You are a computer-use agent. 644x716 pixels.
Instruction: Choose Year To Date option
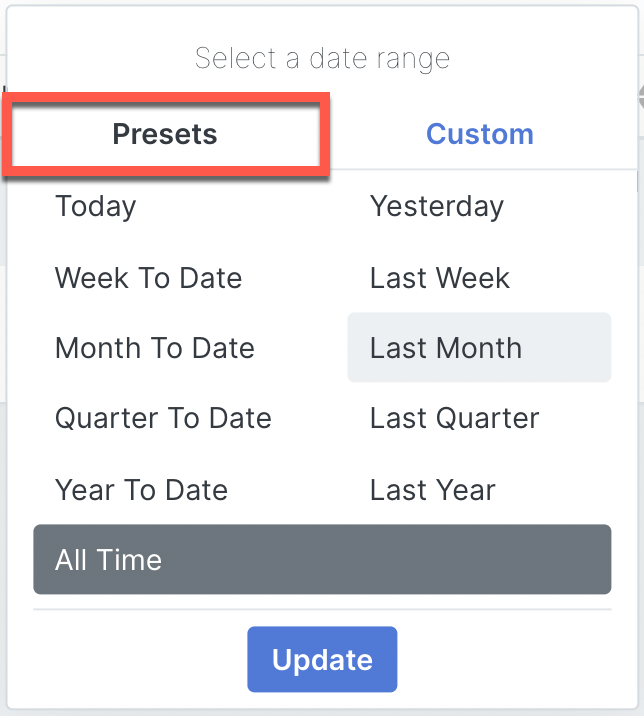tap(141, 490)
